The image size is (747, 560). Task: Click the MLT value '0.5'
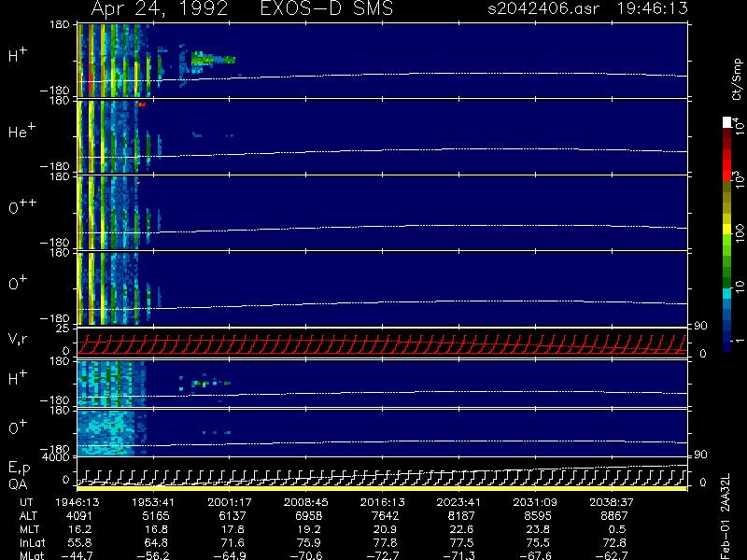click(617, 529)
